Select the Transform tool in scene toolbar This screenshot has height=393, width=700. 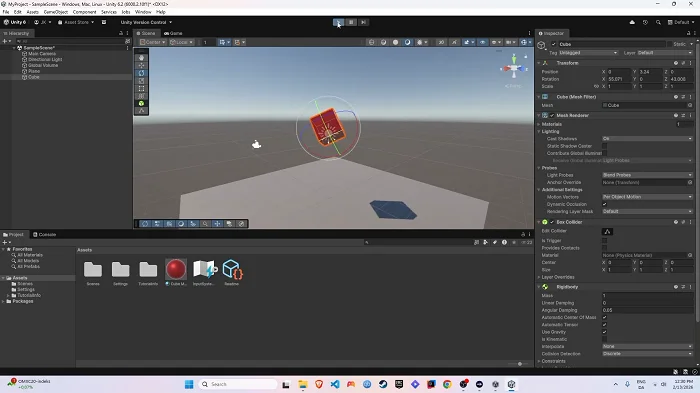click(x=142, y=96)
